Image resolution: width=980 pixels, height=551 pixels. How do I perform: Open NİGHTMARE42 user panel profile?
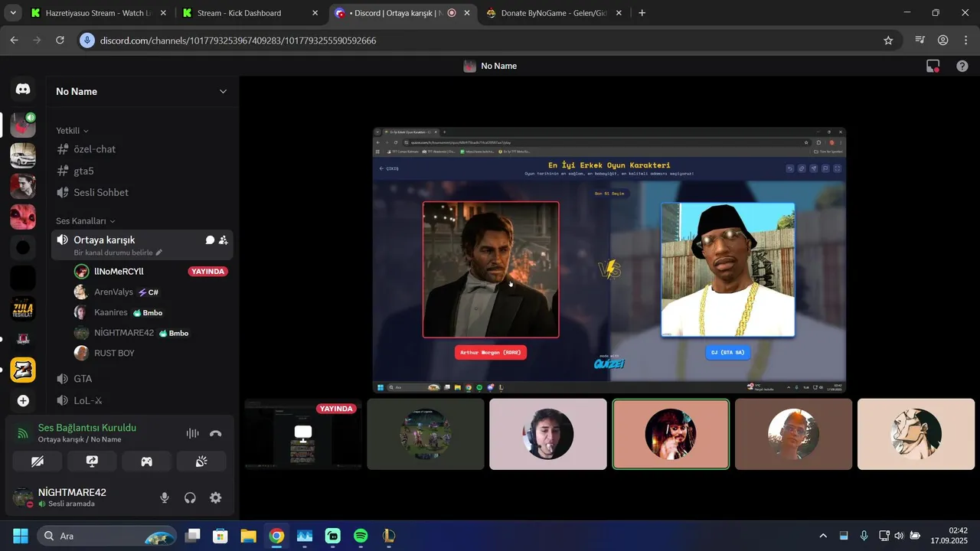point(73,497)
